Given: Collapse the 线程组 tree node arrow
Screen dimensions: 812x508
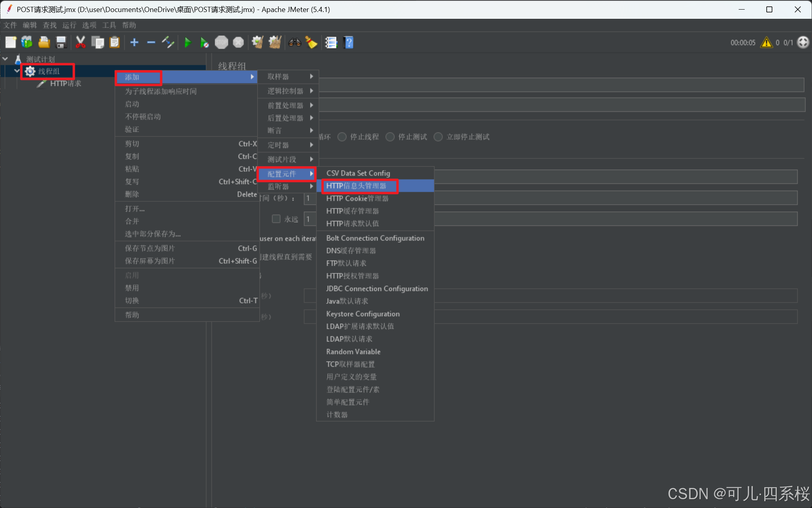Looking at the screenshot, I should coord(16,71).
